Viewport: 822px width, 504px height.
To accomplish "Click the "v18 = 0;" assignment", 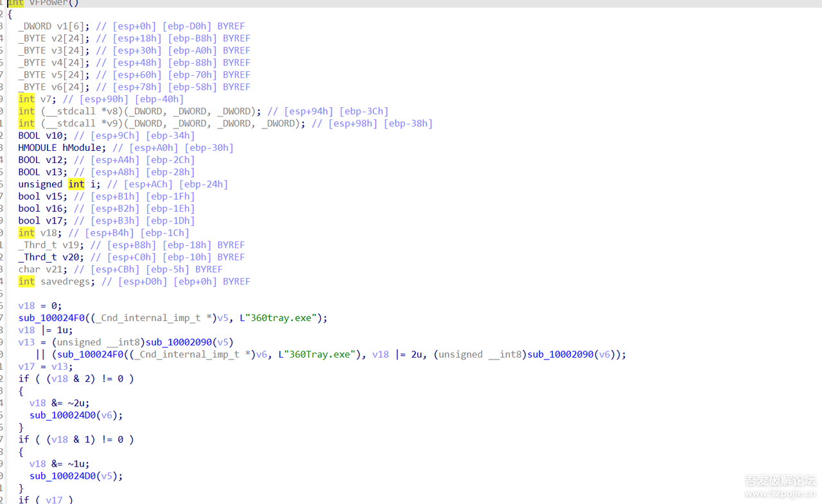I will pos(40,306).
